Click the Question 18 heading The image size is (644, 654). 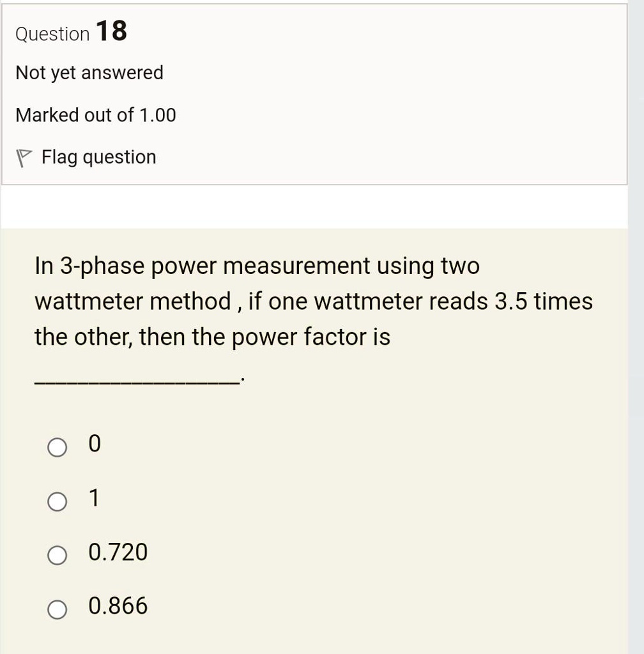(x=72, y=33)
